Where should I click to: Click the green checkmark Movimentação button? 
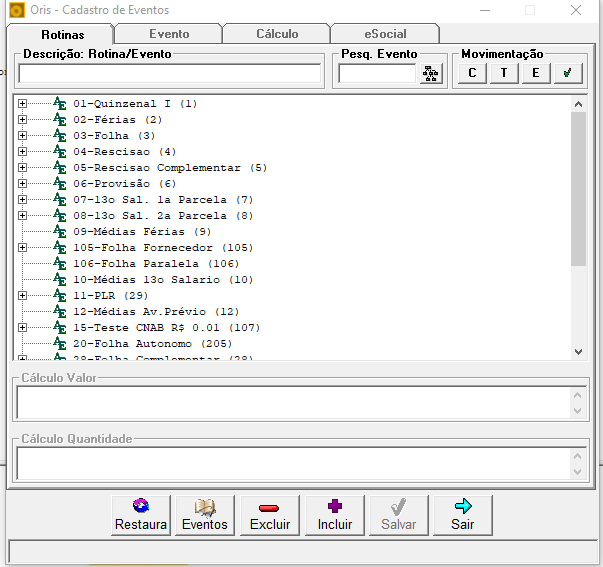coord(568,73)
